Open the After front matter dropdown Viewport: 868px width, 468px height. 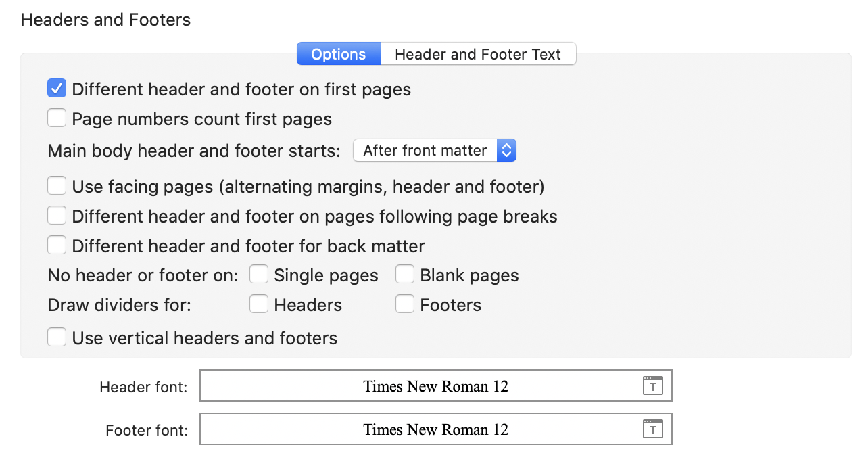click(435, 150)
